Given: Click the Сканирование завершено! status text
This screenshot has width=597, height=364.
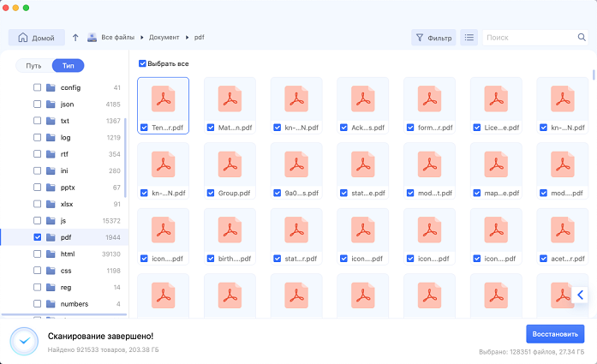Looking at the screenshot, I should [100, 337].
